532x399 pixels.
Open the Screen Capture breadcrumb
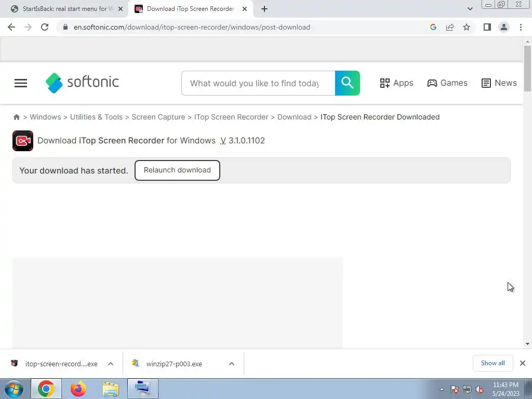click(x=158, y=117)
